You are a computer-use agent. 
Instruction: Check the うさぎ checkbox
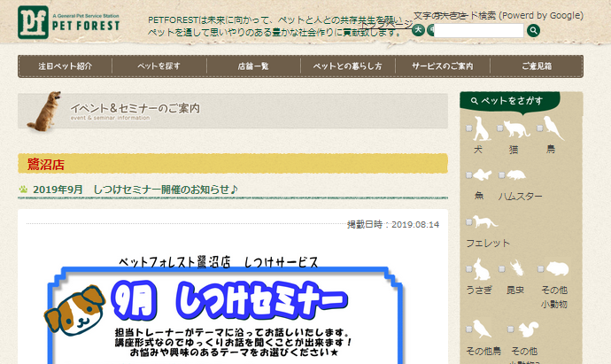(468, 269)
